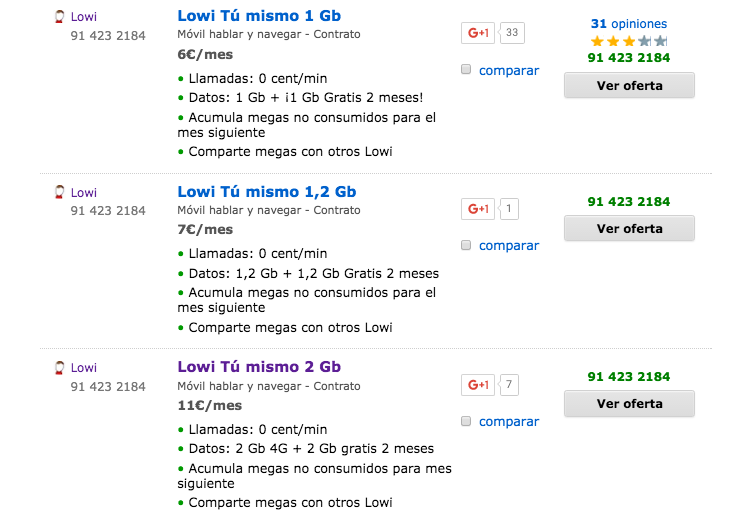Click Ver oferta button for 7€/mes plan

[x=629, y=228]
